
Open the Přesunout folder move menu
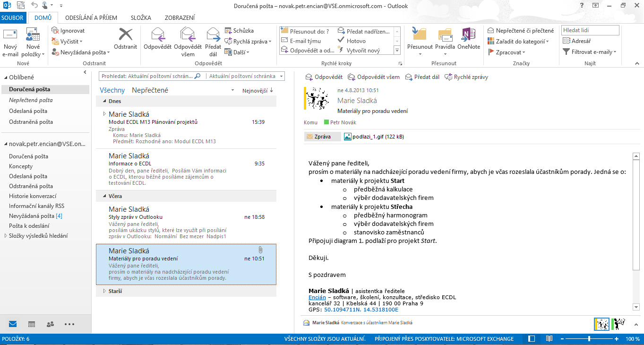[x=420, y=43]
